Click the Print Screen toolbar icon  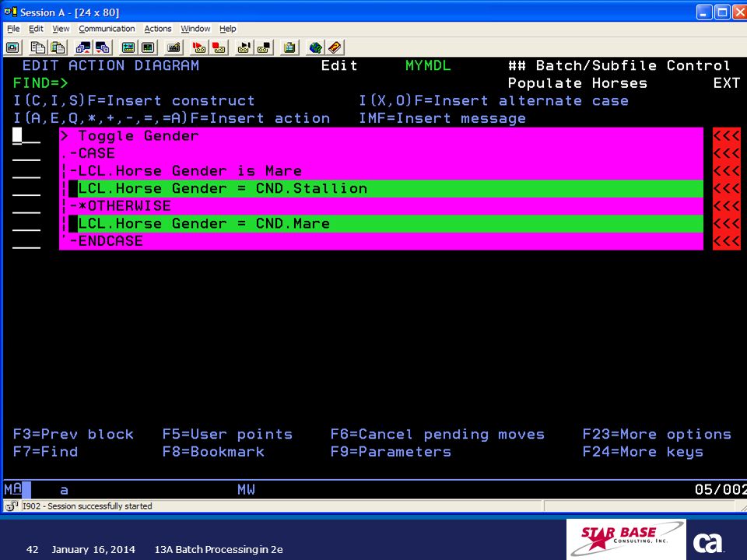(13, 47)
